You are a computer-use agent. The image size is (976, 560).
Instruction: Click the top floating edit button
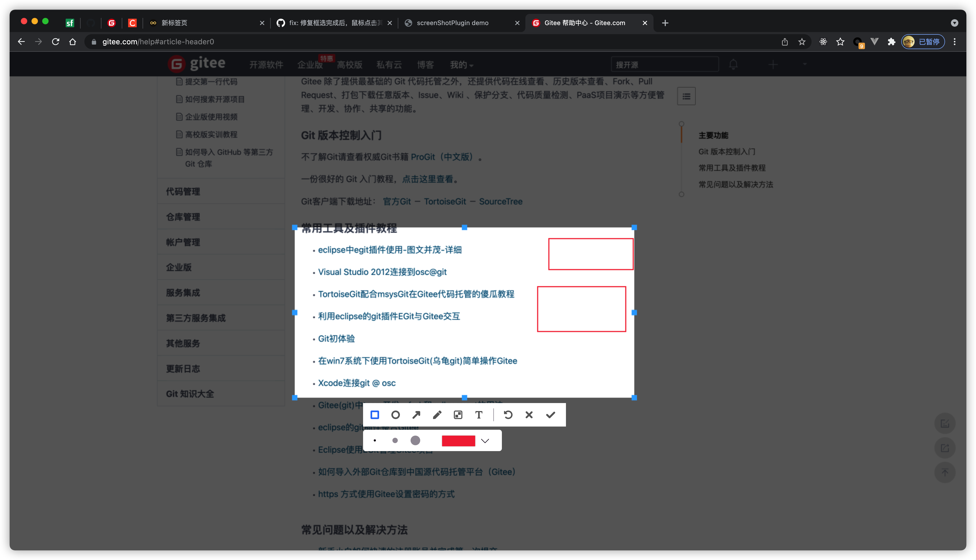[945, 423]
